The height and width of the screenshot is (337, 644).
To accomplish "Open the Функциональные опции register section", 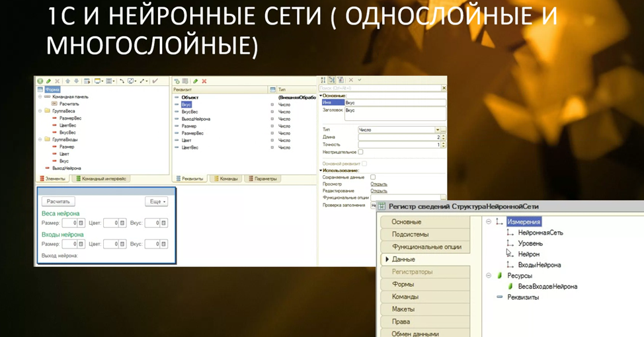I will pos(424,246).
